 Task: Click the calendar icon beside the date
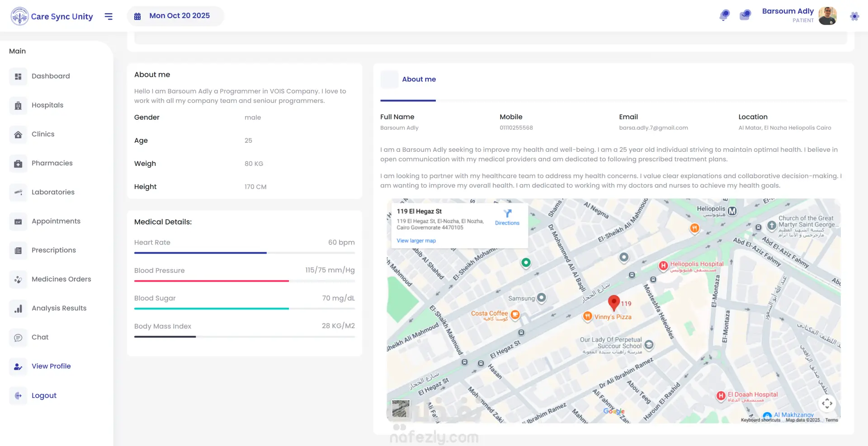tap(137, 16)
